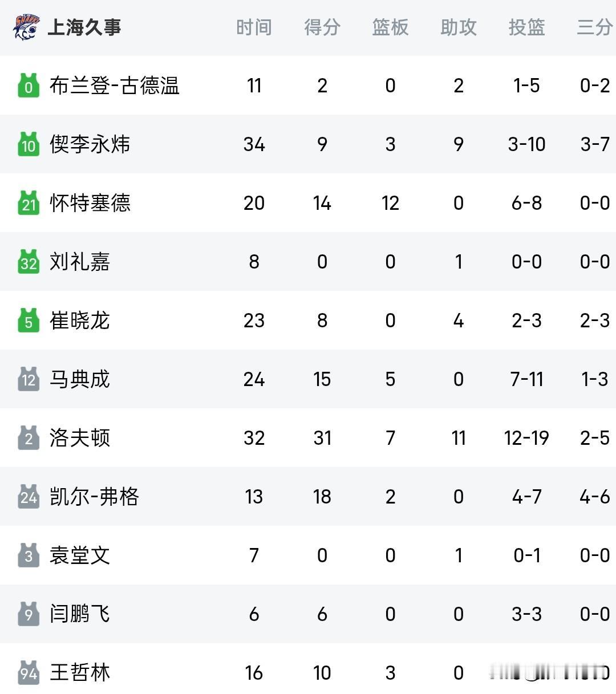
Task: Tap the green jersey number 32 icon
Action: tap(29, 262)
